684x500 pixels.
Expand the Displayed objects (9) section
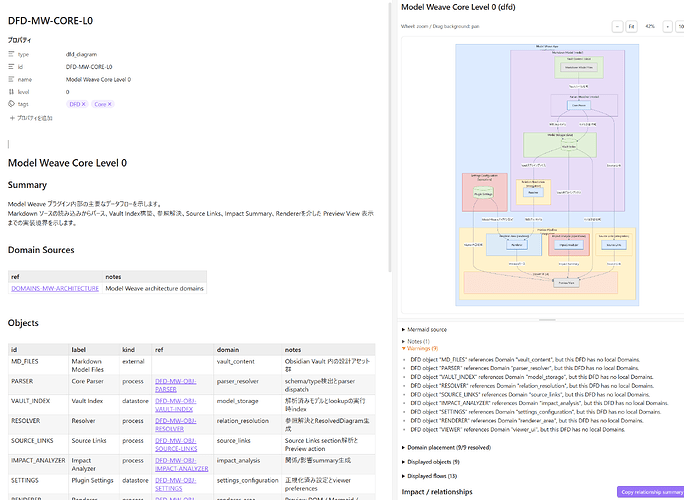tap(430, 462)
